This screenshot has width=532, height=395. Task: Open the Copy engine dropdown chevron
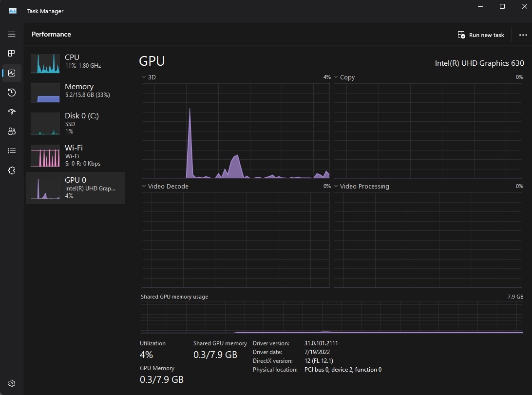pos(336,77)
